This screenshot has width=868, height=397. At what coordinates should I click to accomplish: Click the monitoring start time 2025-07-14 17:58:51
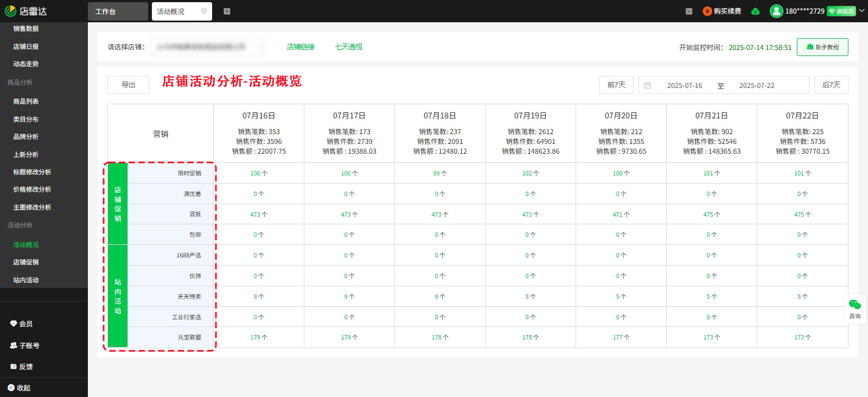[x=760, y=47]
